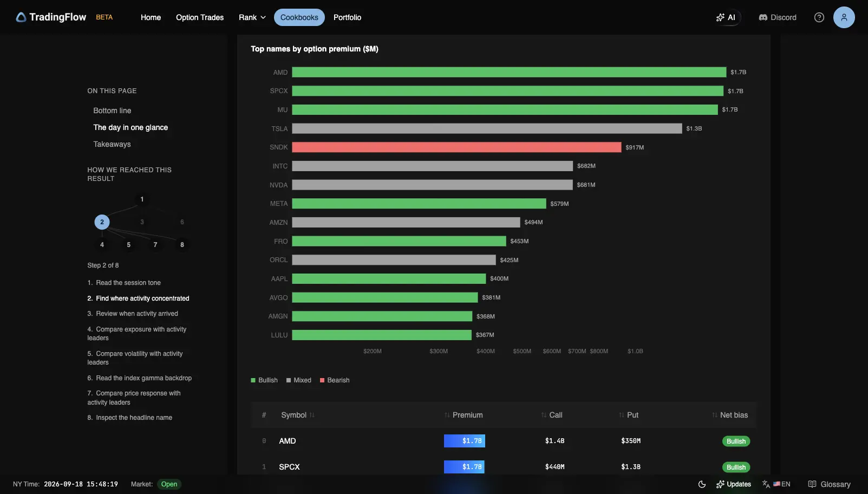
Task: Click AMD's Bullish net bias badge
Action: pos(736,441)
